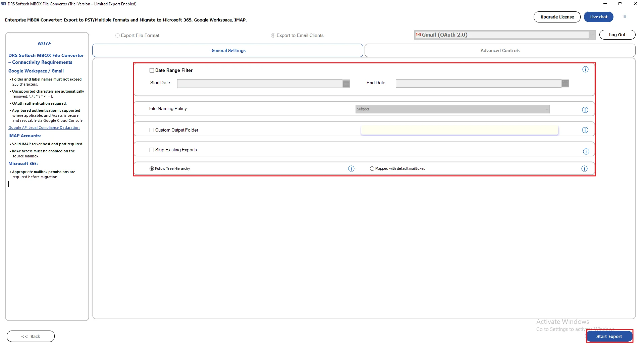Click the 'OAuth authentication required.' note
The width and height of the screenshot is (644, 349).
click(39, 104)
